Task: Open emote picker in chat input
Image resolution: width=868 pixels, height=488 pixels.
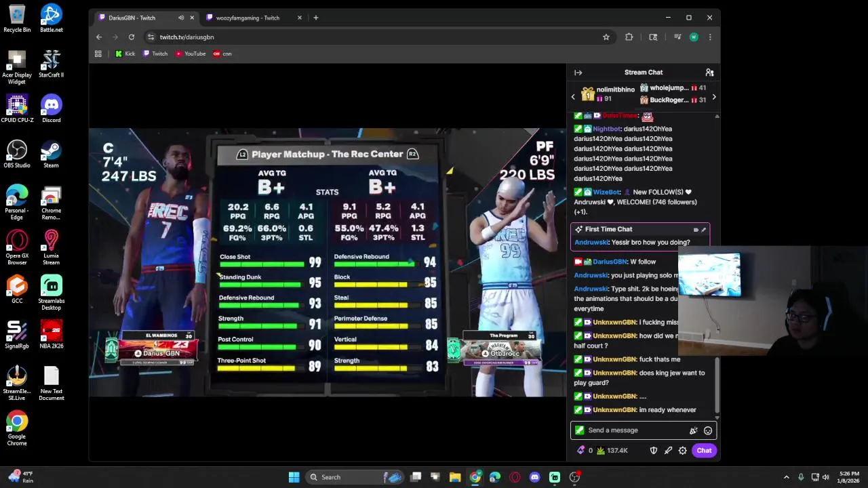Action: tap(708, 430)
